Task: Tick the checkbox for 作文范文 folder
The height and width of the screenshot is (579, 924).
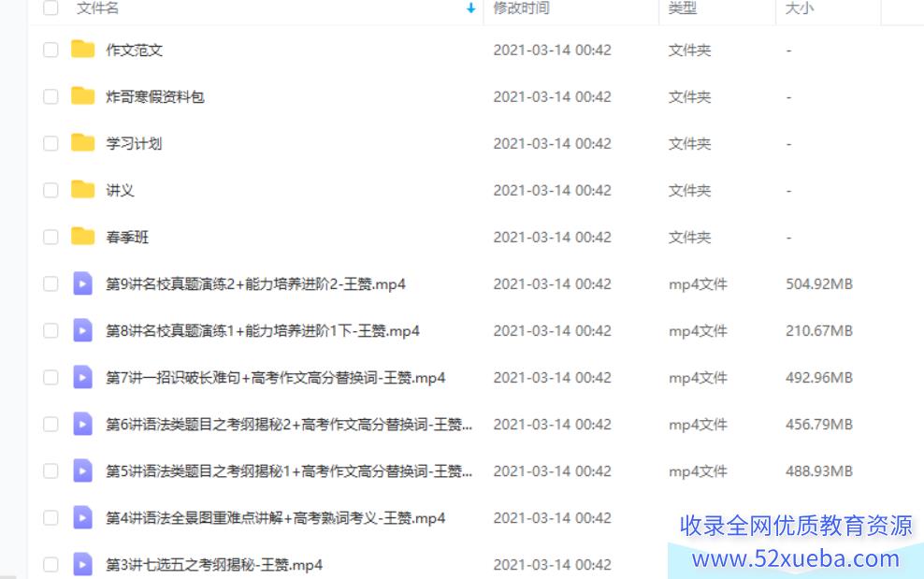Action: [51, 50]
